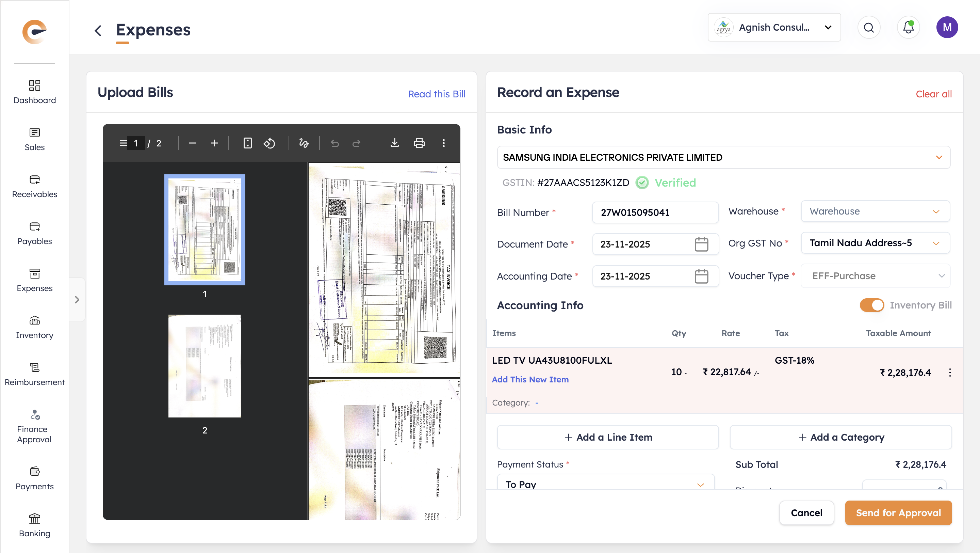The width and height of the screenshot is (980, 553).
Task: Go to Payables in sidebar menu
Action: [35, 233]
